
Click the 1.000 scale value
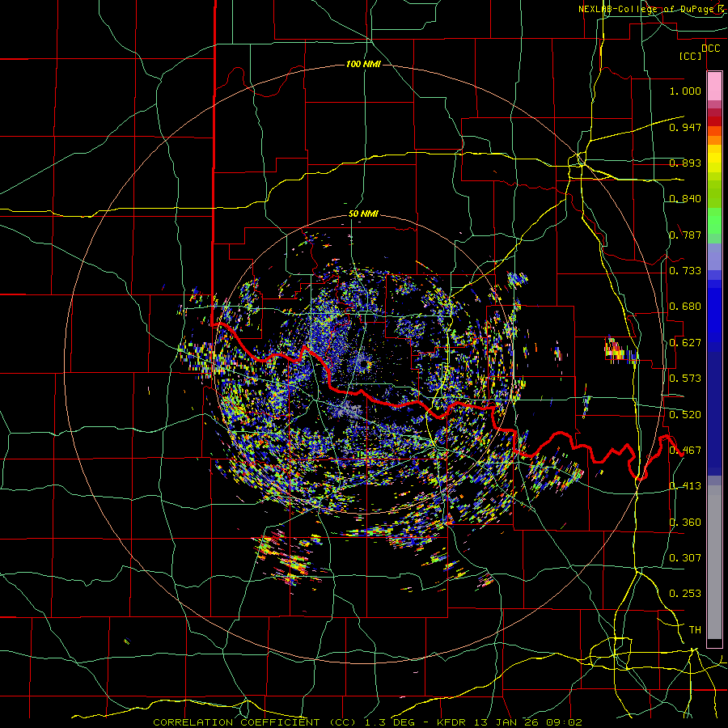685,91
